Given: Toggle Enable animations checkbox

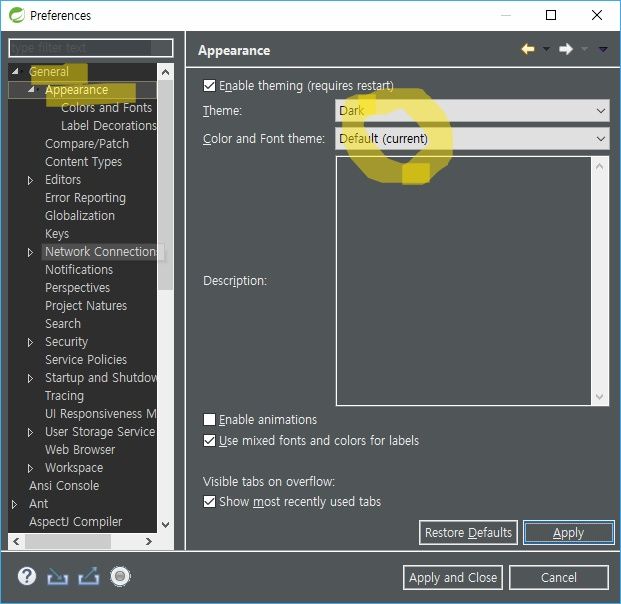Looking at the screenshot, I should [209, 419].
